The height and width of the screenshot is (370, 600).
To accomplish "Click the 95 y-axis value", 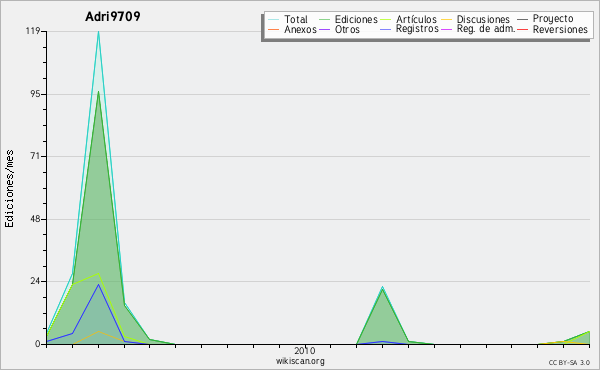I will click(x=36, y=94).
